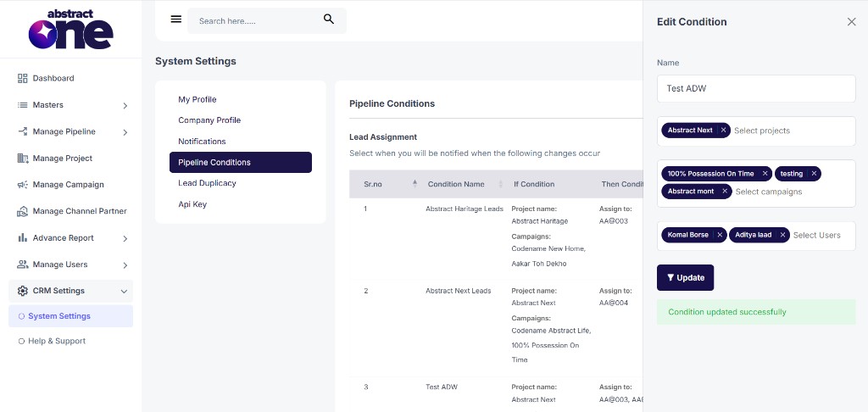Click the Name field containing Test ADW

click(756, 89)
